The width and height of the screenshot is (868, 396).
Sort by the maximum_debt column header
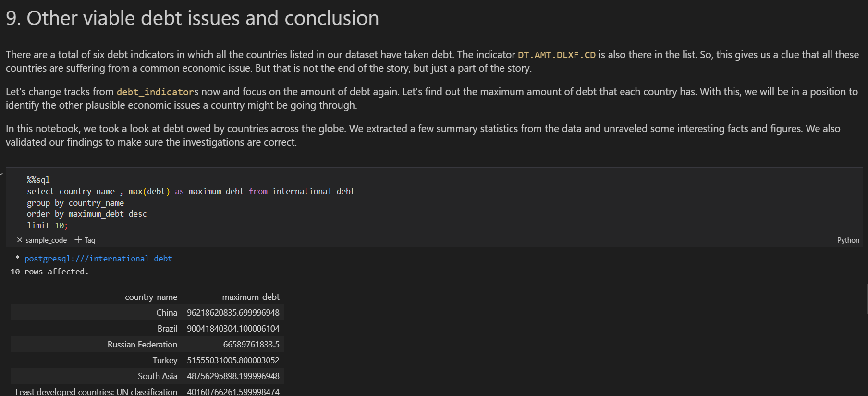click(251, 297)
